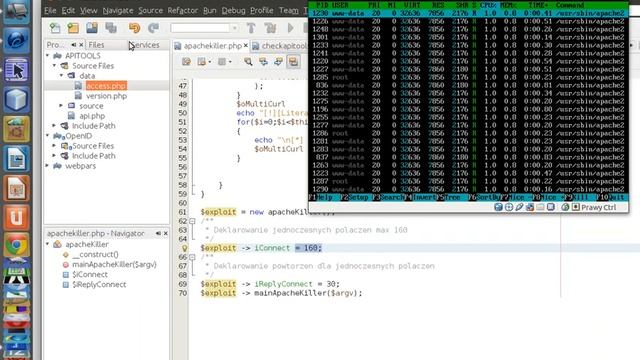Click the Find Selection magnifier icon
Image resolution: width=640 pixels, height=360 pixels.
[x=248, y=62]
